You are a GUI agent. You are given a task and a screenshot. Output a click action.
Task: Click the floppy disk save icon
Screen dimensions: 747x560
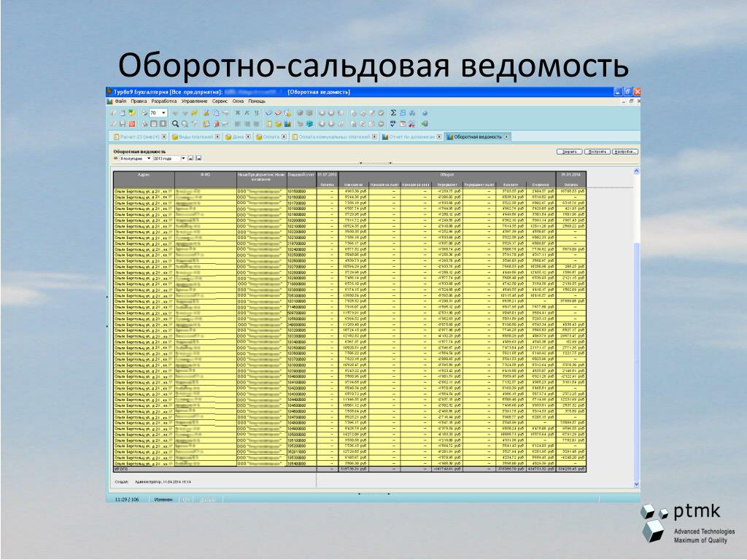(x=123, y=123)
